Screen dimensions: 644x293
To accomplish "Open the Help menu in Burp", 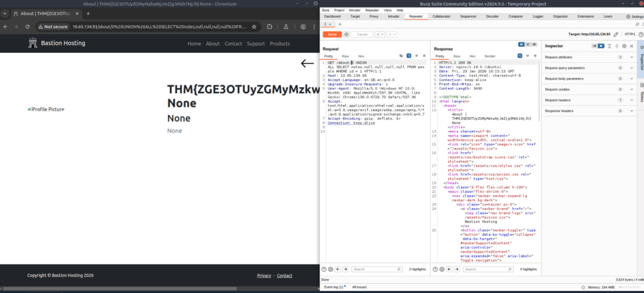I will [399, 10].
